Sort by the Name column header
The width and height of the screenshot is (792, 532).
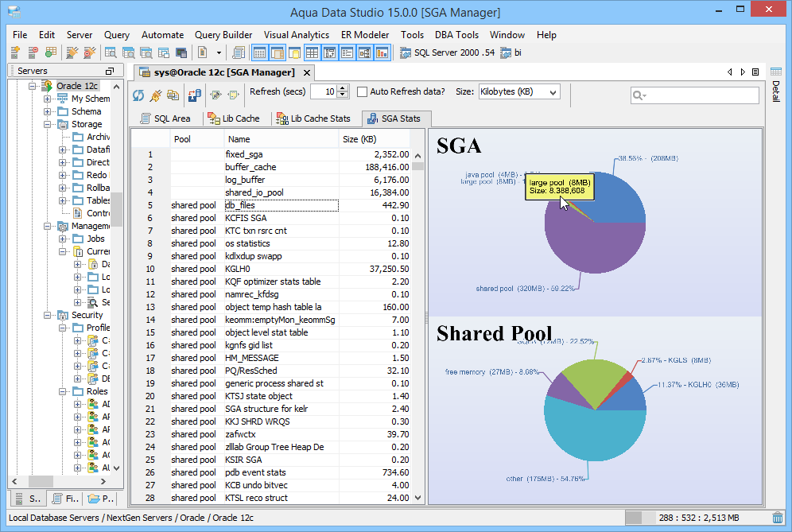pyautogui.click(x=281, y=139)
